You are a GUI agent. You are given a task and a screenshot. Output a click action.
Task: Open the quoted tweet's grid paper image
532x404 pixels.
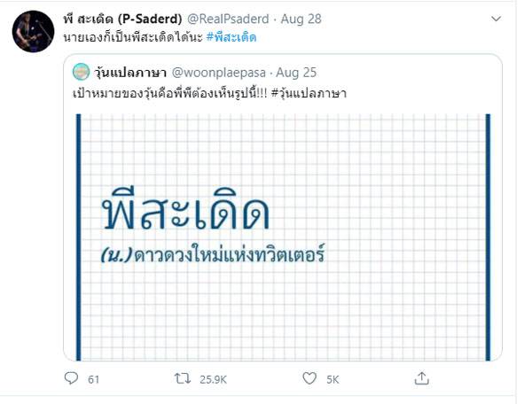283,235
